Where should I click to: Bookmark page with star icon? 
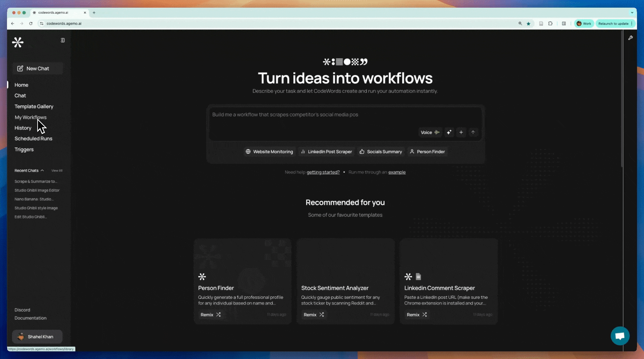[x=529, y=24]
